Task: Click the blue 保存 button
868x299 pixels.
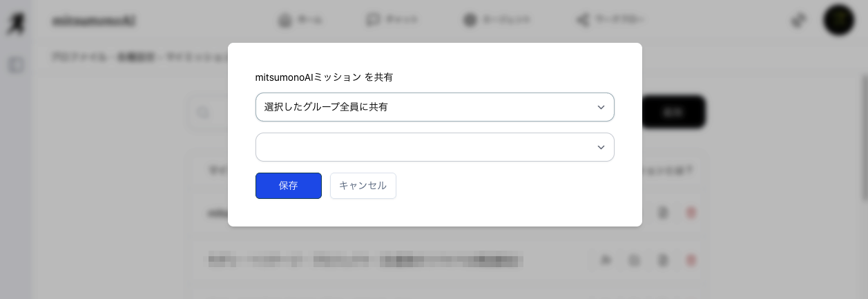Action: point(288,186)
